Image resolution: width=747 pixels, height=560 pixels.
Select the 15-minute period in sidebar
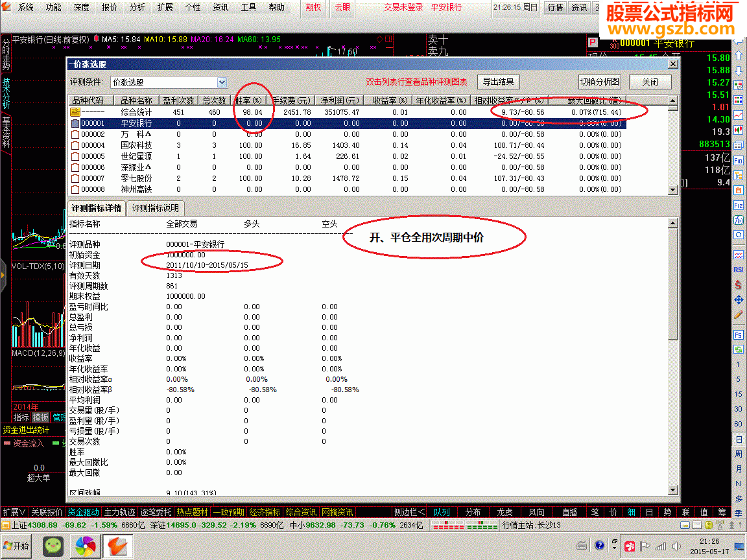(738, 394)
